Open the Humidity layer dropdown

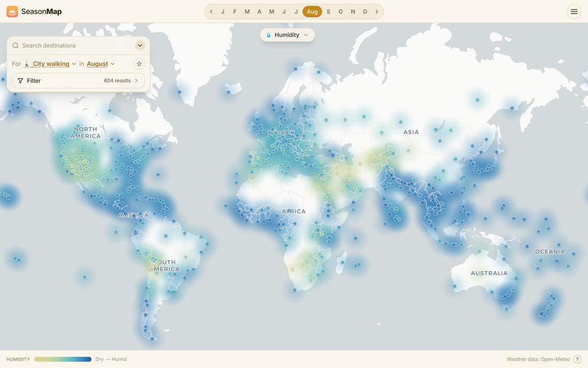pyautogui.click(x=287, y=35)
